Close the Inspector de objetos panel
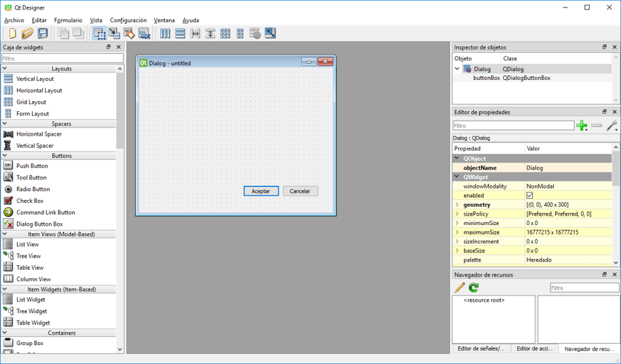 pos(615,47)
